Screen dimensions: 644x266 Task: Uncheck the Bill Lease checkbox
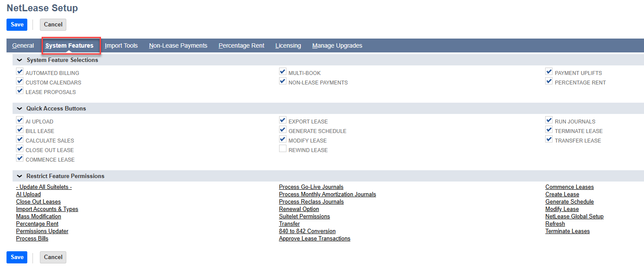click(x=20, y=130)
